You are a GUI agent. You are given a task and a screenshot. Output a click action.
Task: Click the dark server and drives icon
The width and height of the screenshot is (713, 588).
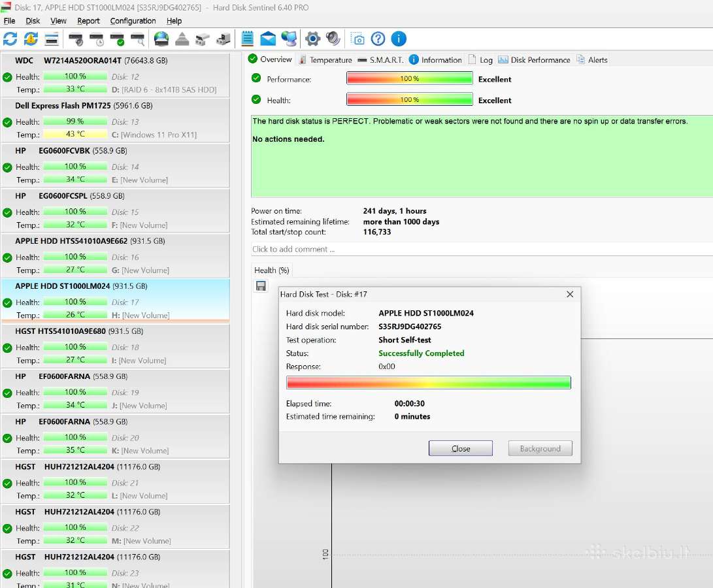click(223, 40)
